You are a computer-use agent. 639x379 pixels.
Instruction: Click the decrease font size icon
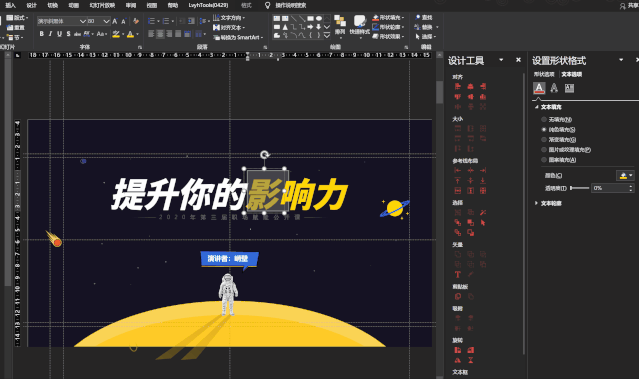[x=123, y=21]
